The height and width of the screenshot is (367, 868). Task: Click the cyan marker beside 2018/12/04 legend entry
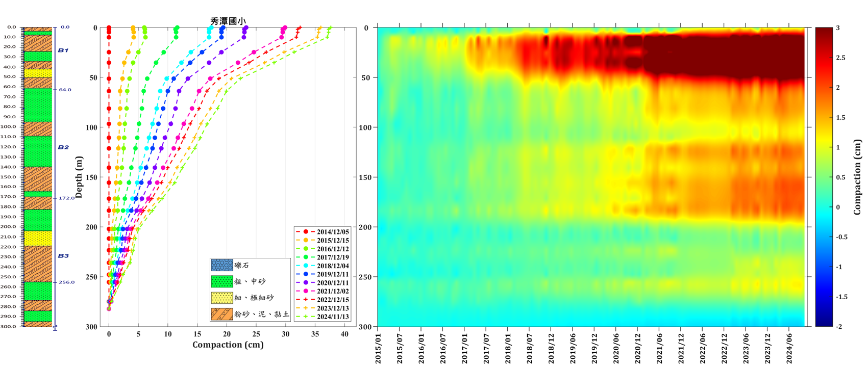pyautogui.click(x=306, y=266)
